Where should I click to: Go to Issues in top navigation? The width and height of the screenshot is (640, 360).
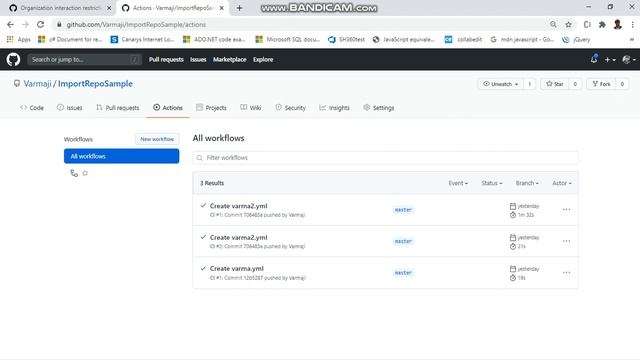(198, 60)
